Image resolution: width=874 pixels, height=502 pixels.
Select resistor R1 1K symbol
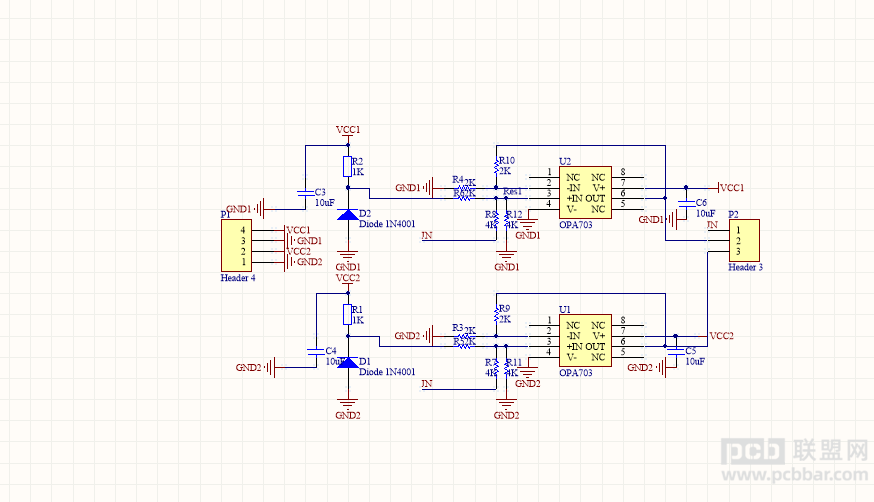coord(348,314)
